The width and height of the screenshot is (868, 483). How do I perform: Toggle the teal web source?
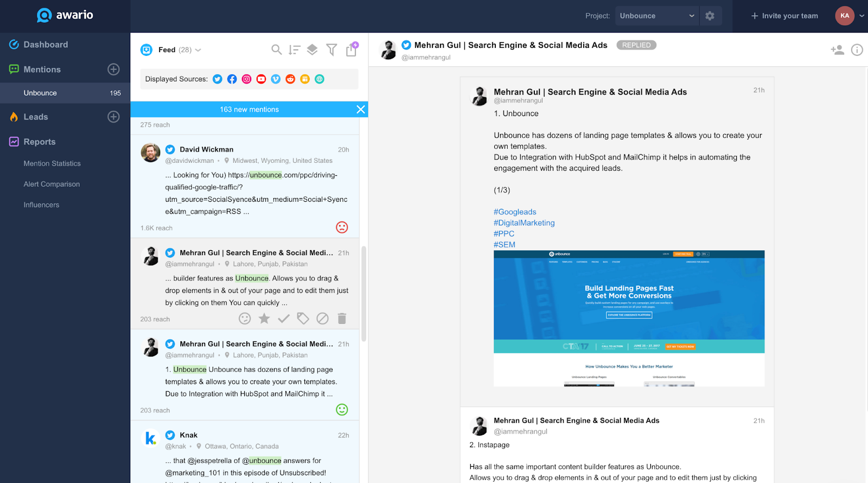pyautogui.click(x=320, y=79)
